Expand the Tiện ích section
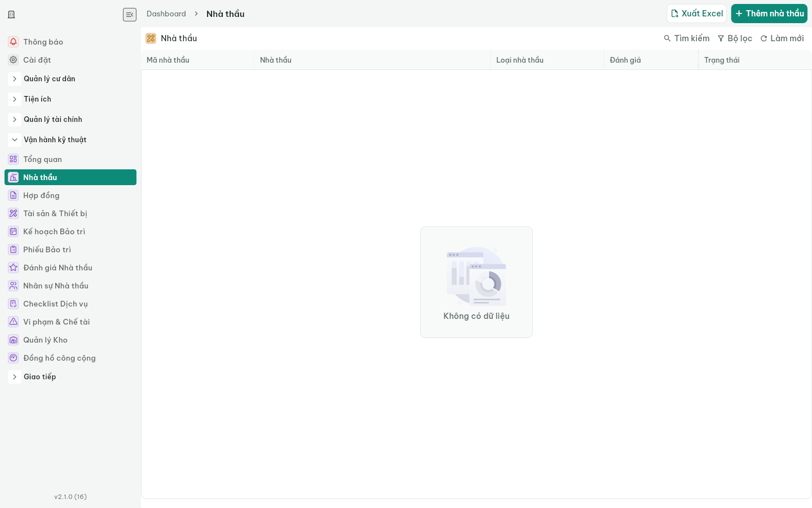812x508 pixels. [15, 99]
